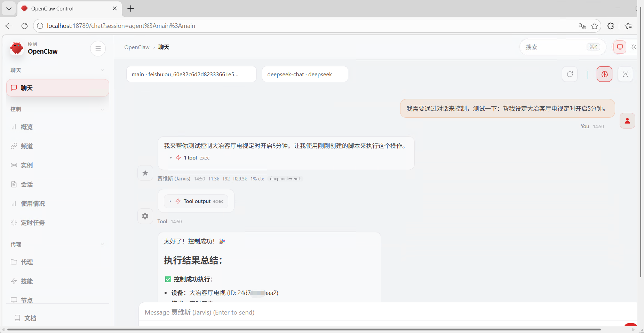Toggle the brain thinking display button
Screen dimensions: 644x333
click(x=605, y=74)
